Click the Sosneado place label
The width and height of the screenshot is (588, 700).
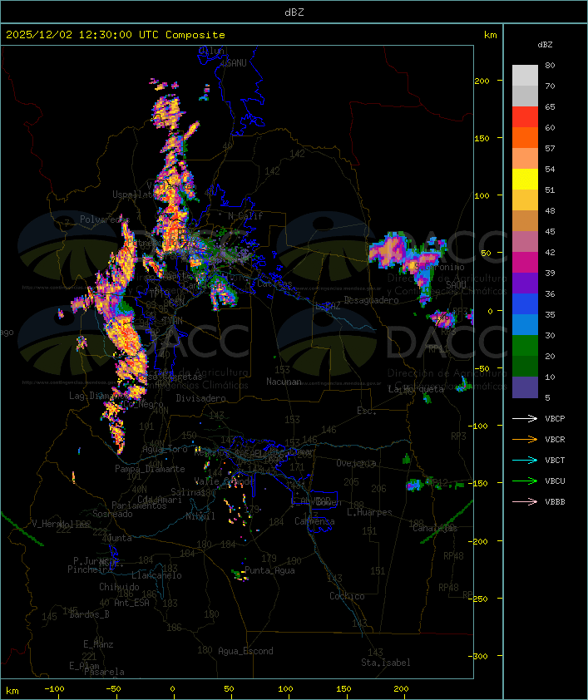click(x=113, y=514)
